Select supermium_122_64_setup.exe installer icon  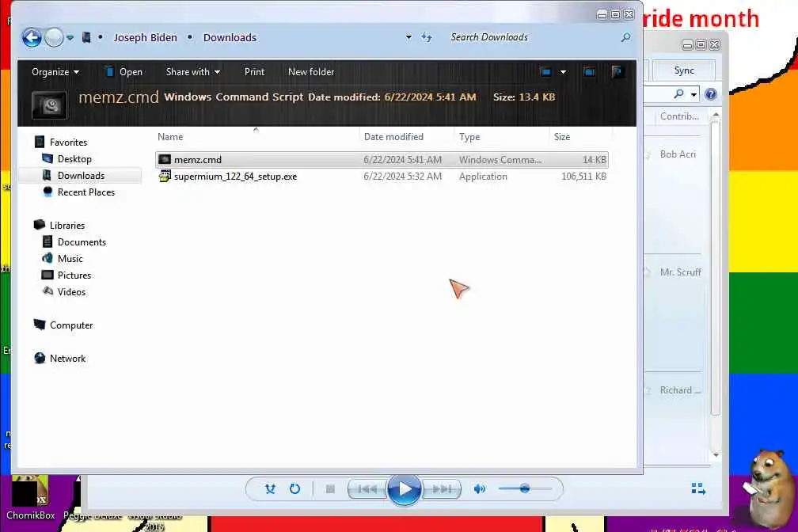click(x=165, y=176)
